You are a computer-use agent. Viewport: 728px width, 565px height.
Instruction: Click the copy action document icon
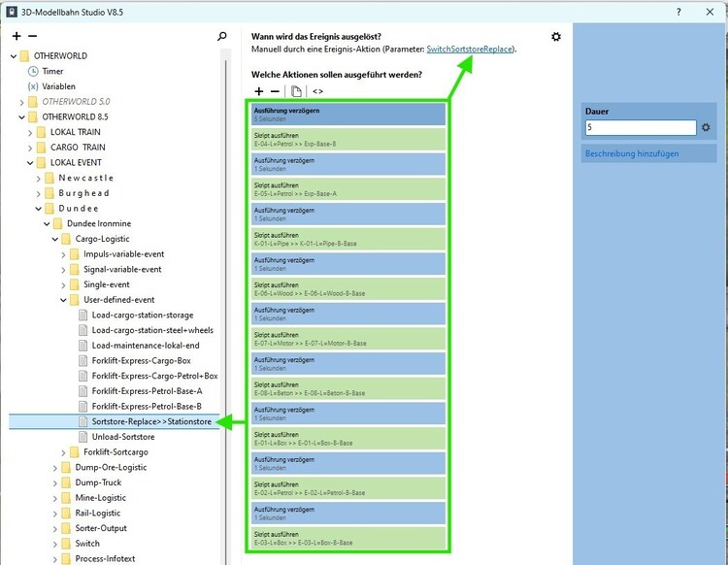click(296, 91)
